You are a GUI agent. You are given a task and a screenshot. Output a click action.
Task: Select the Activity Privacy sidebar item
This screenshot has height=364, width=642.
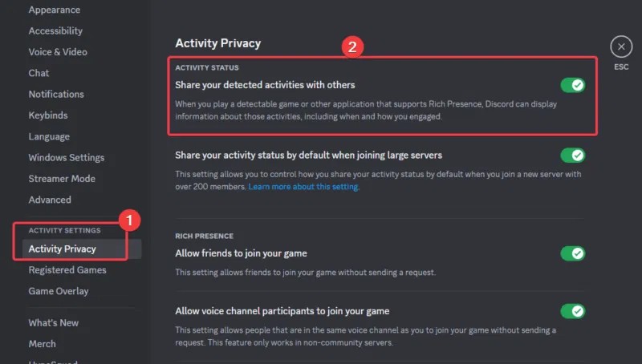[x=62, y=249]
